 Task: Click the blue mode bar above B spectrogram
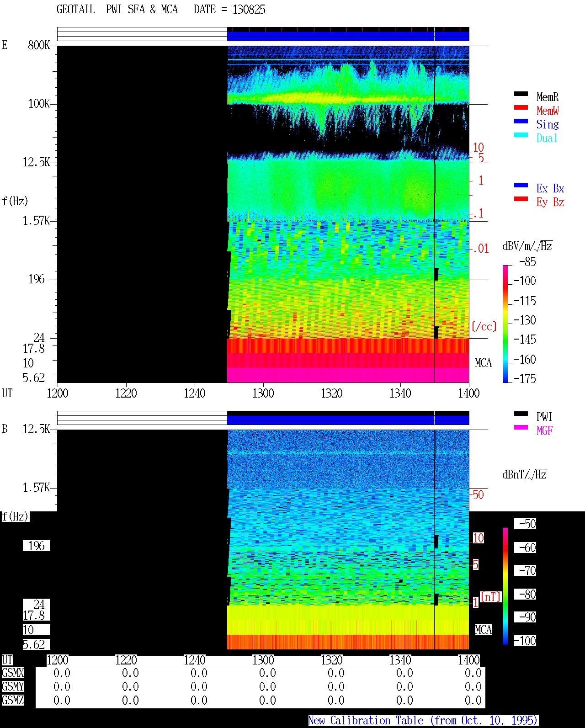pos(348,420)
